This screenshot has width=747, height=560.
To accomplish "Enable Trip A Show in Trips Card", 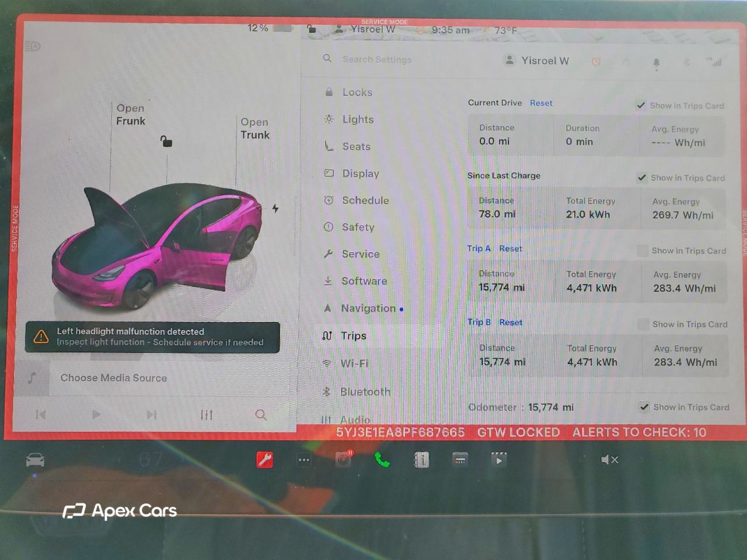I will [x=643, y=251].
